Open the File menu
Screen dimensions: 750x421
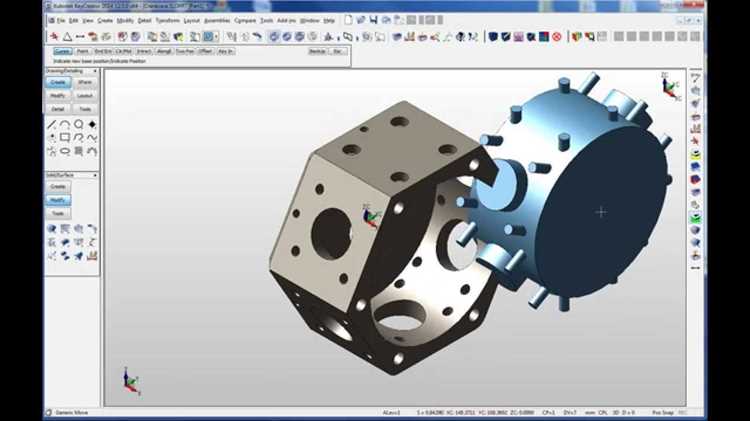point(61,21)
